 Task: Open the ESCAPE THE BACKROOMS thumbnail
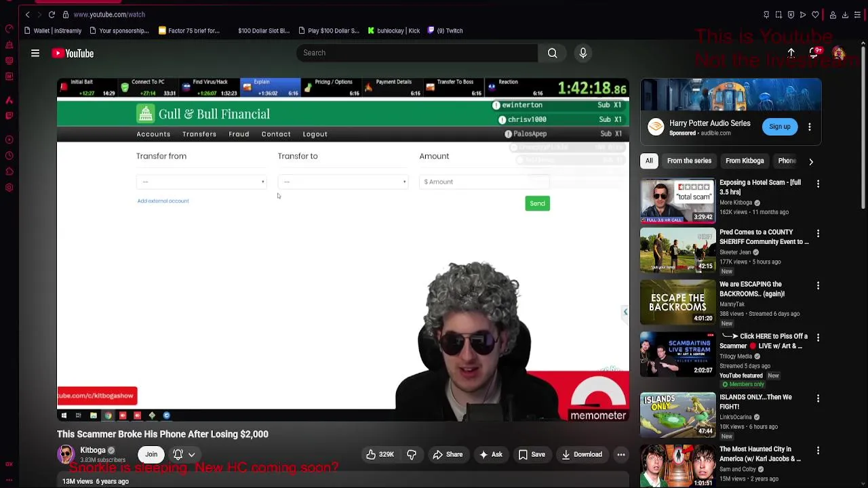click(x=677, y=302)
